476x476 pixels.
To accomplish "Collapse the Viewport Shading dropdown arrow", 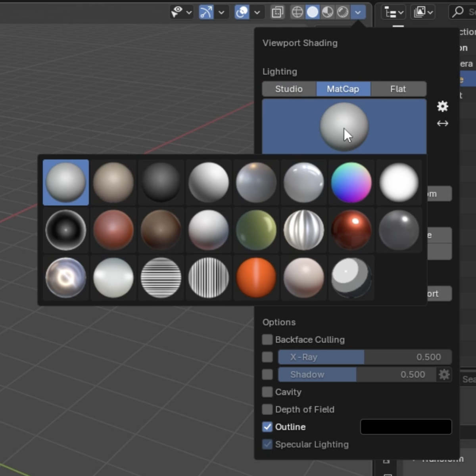I will [x=358, y=12].
